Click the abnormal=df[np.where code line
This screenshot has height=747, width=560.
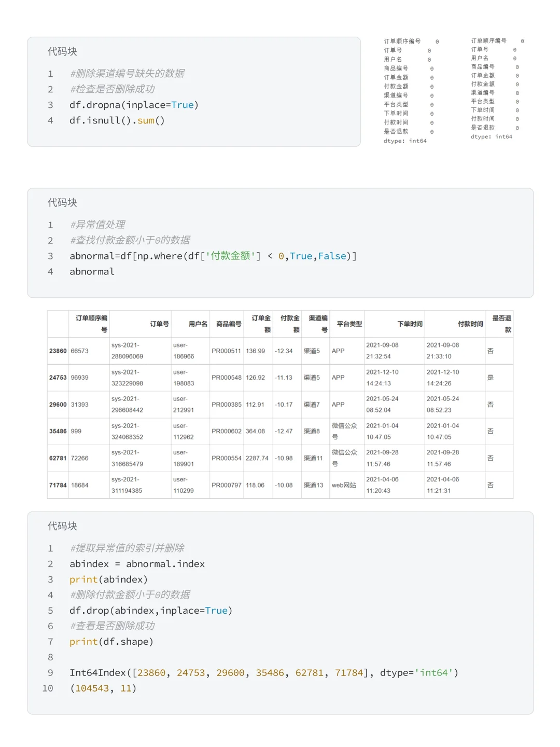coord(213,256)
